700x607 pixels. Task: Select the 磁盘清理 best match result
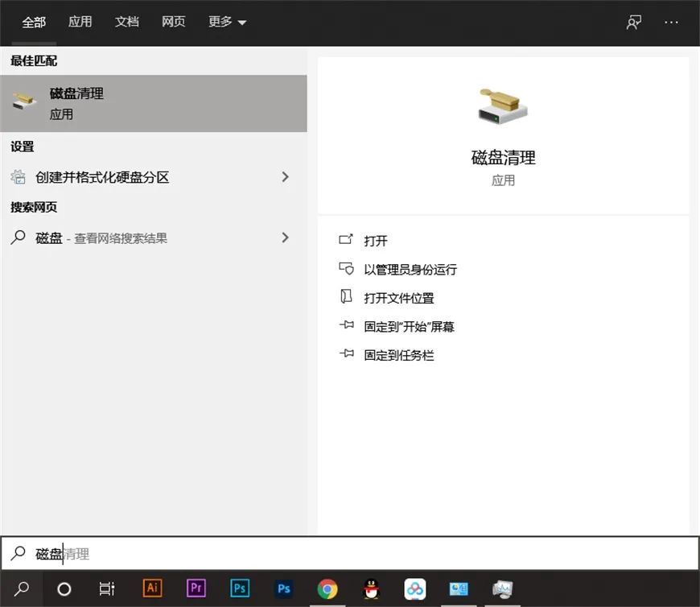[x=154, y=103]
